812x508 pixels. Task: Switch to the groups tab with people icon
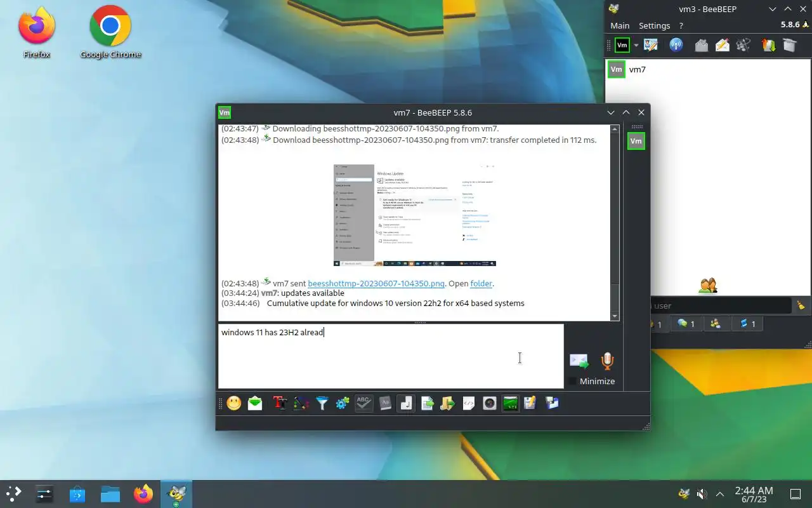(x=716, y=324)
